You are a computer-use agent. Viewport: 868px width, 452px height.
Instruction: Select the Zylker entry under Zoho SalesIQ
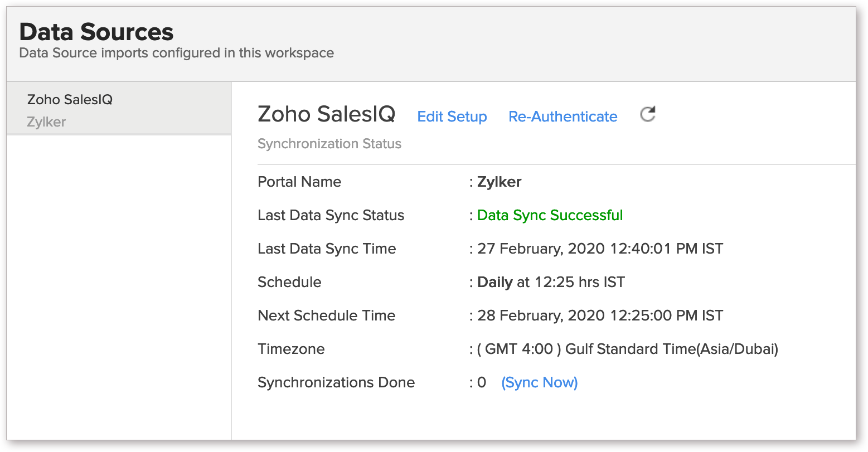click(x=46, y=122)
